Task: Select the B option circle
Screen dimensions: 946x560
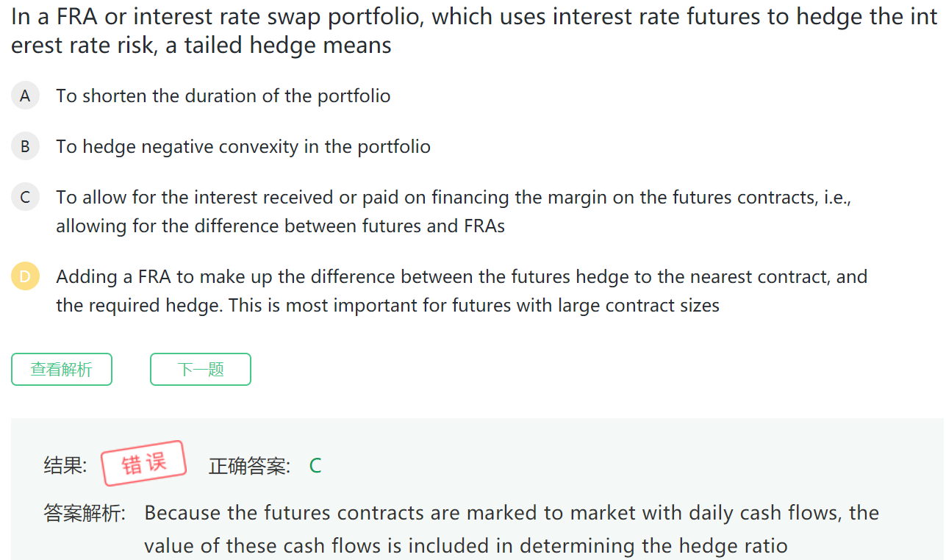Action: tap(25, 147)
